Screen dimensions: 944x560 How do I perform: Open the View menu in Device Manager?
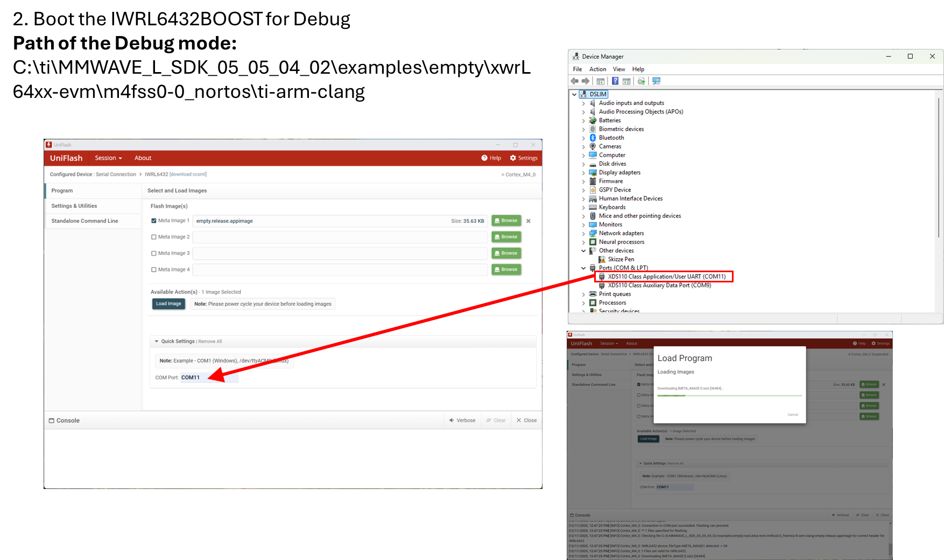click(x=619, y=69)
